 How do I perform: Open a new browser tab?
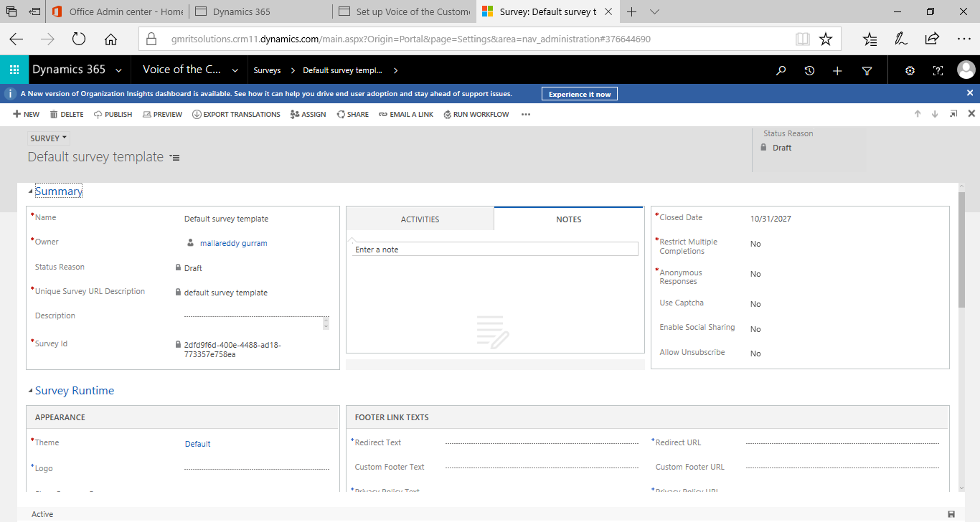(x=632, y=11)
